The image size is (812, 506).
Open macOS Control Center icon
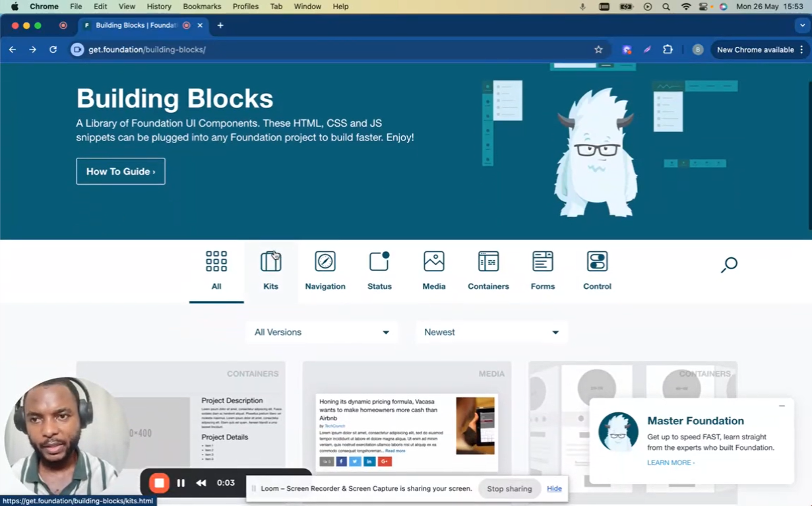(x=703, y=7)
